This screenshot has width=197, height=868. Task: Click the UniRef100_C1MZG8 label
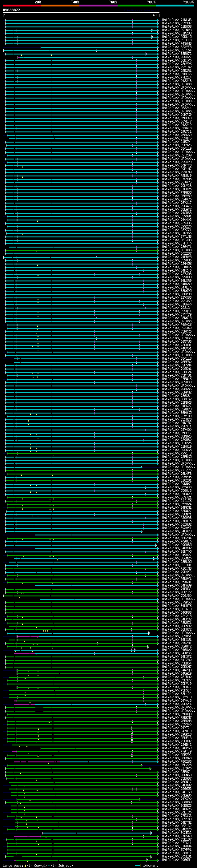(x=177, y=33)
